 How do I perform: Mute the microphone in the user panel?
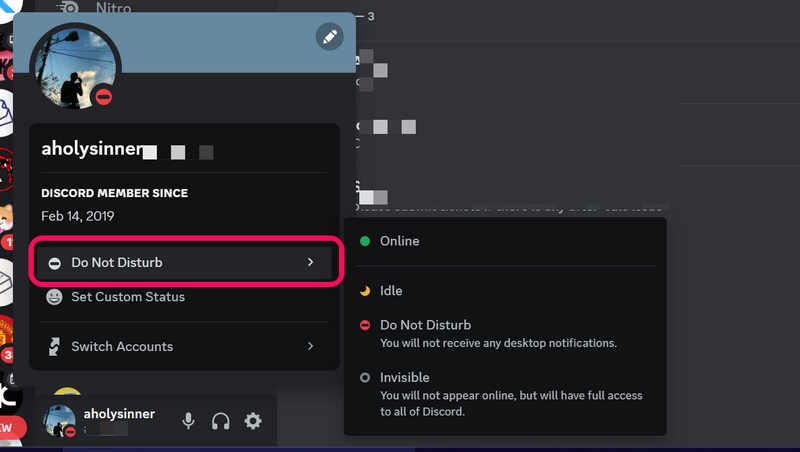188,421
